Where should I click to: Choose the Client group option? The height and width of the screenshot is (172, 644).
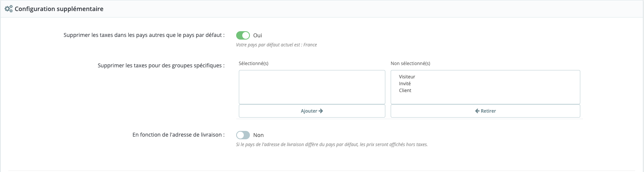(405, 91)
